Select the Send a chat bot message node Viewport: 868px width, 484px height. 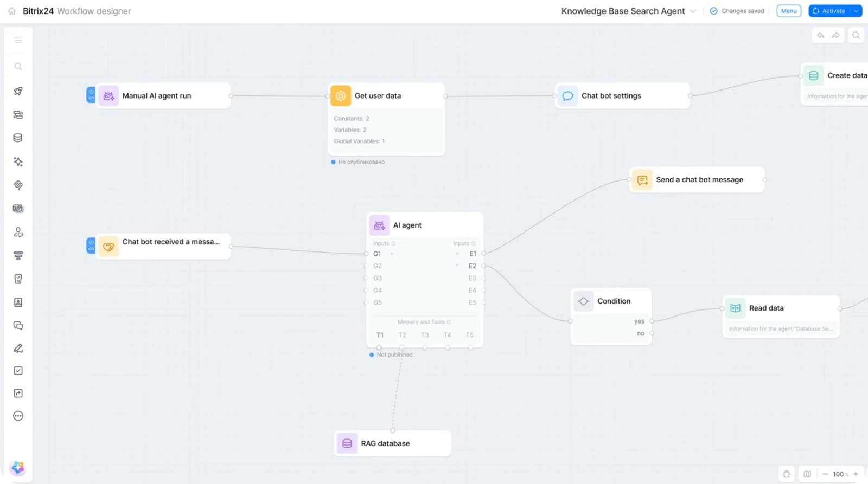697,180
